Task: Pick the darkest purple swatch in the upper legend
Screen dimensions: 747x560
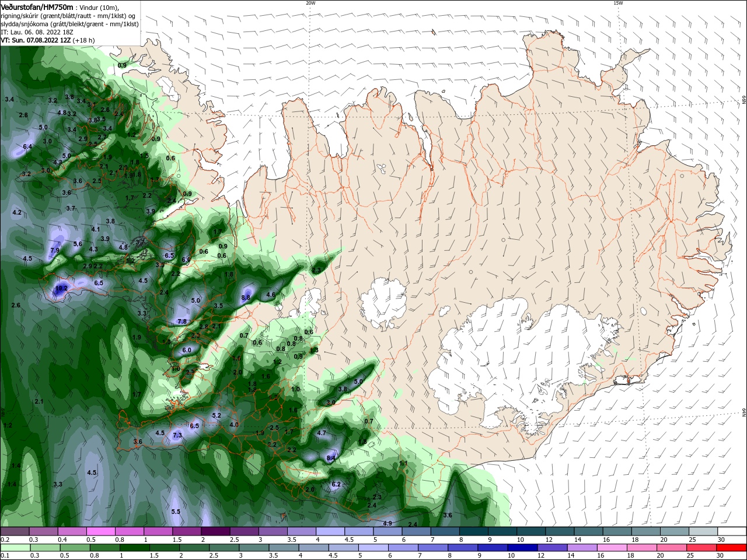Action: [x=215, y=531]
